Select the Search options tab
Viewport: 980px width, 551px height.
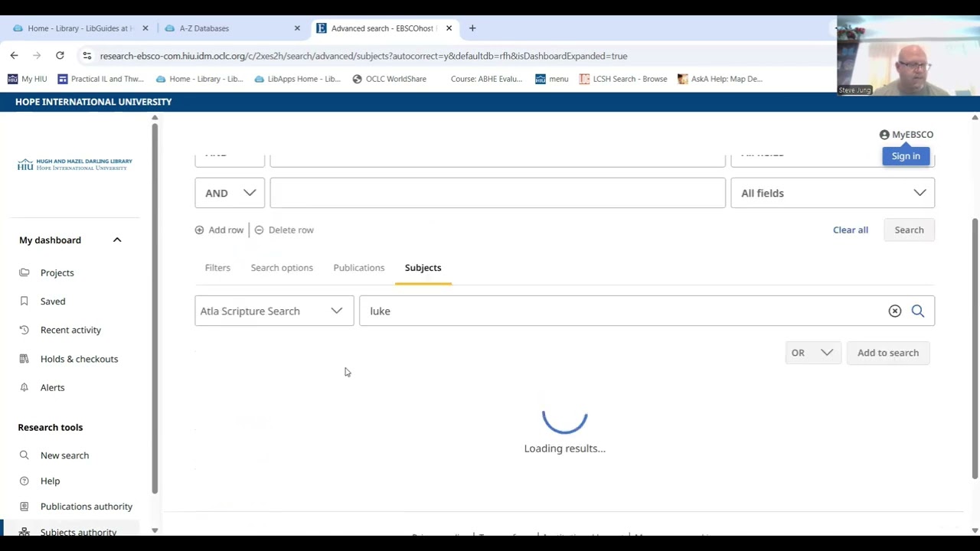pyautogui.click(x=282, y=268)
